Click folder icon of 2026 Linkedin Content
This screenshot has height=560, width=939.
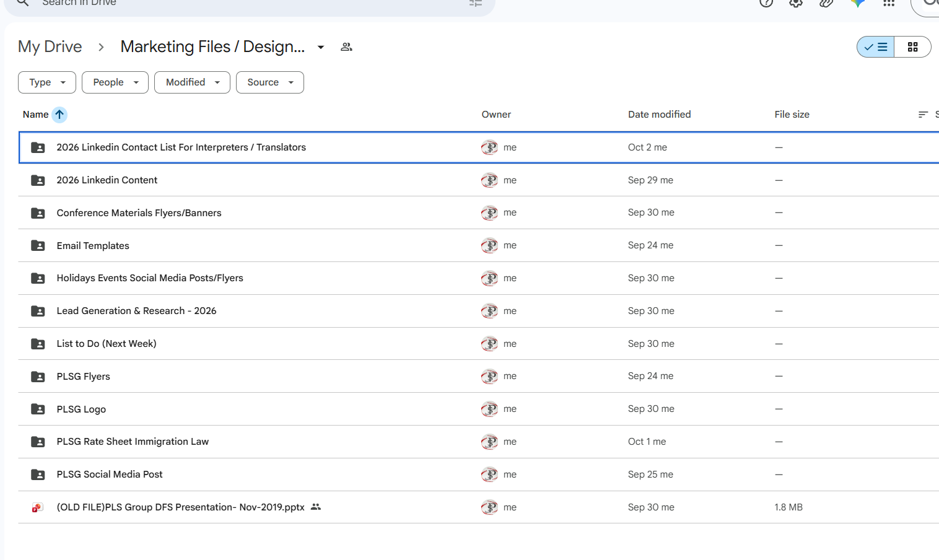(x=38, y=180)
